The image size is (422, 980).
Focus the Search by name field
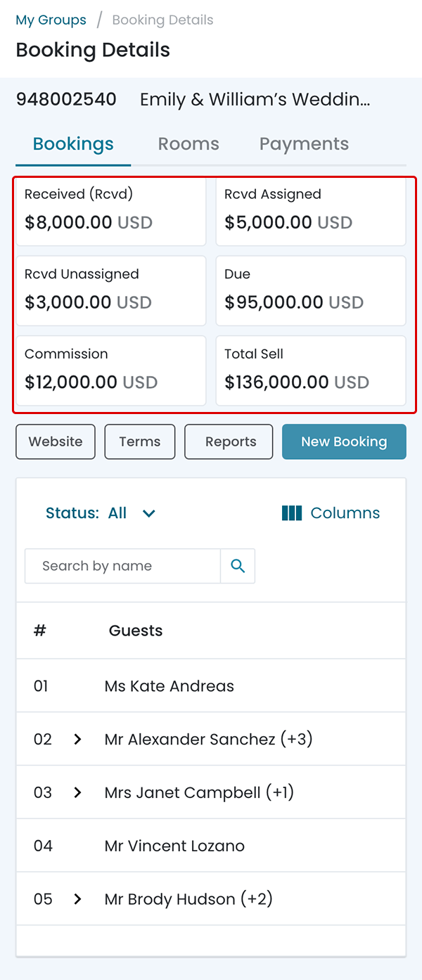coord(122,566)
